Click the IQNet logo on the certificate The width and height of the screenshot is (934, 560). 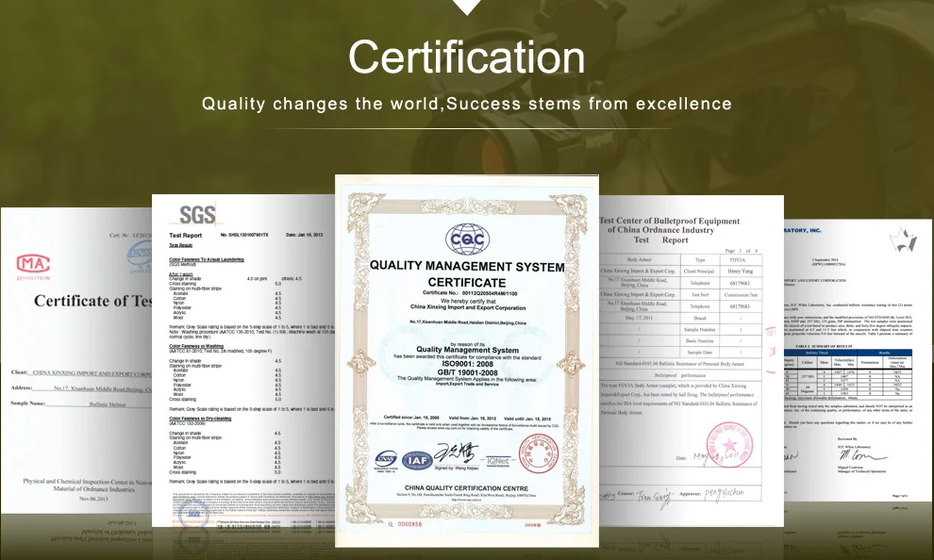(497, 461)
